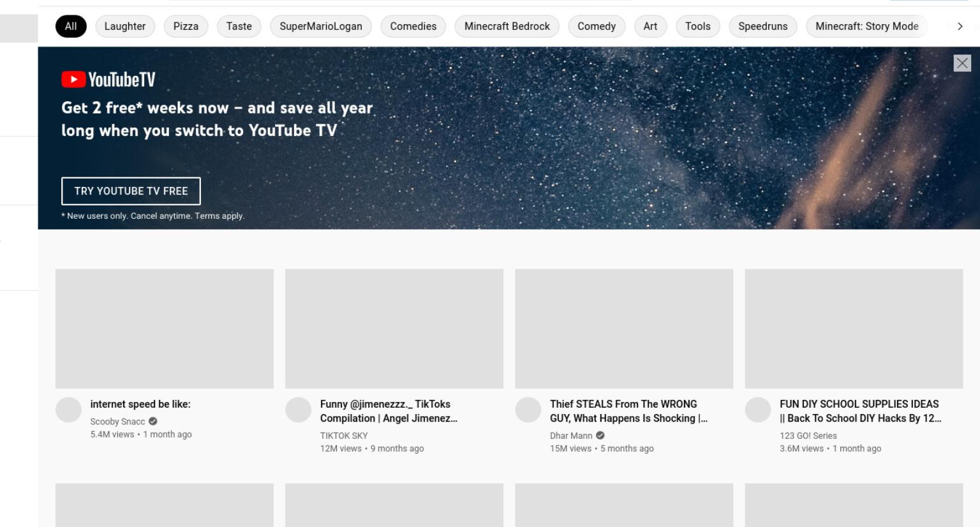The image size is (980, 527).
Task: Select the Laughter filter chip
Action: (x=125, y=26)
